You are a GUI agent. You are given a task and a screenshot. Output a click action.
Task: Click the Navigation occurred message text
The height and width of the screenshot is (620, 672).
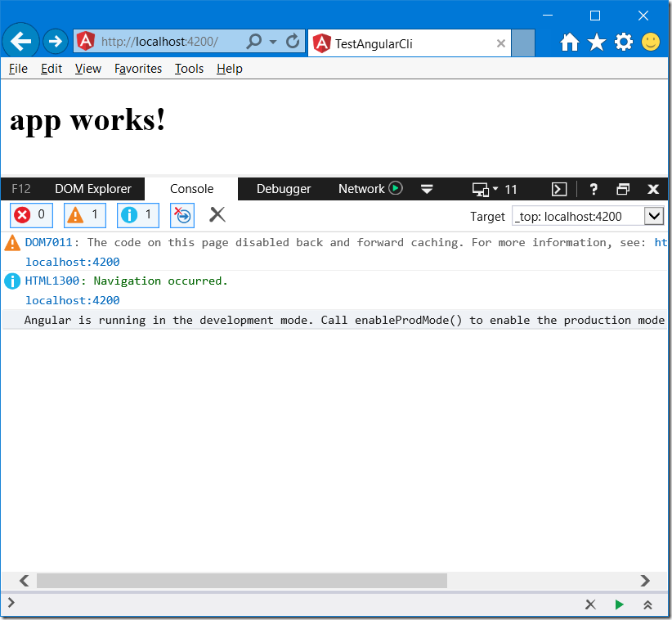[161, 281]
